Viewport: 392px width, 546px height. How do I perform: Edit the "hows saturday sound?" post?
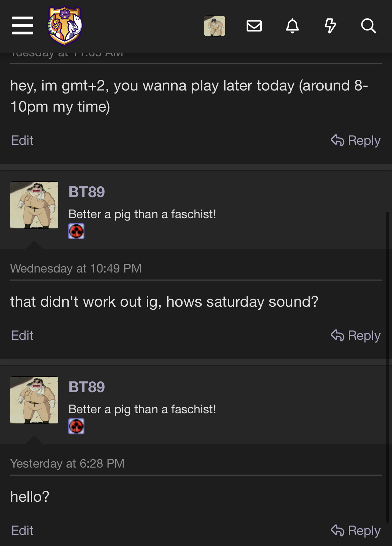[22, 336]
